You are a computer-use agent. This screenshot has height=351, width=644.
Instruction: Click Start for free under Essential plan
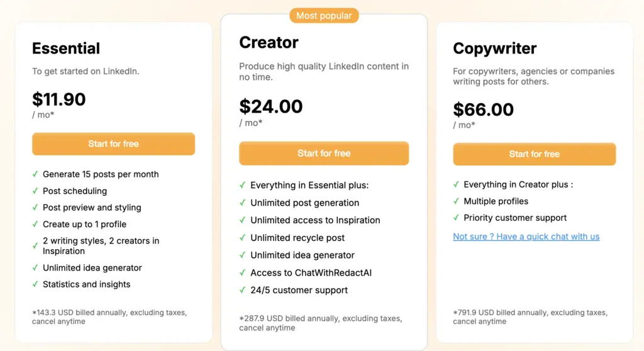click(113, 144)
